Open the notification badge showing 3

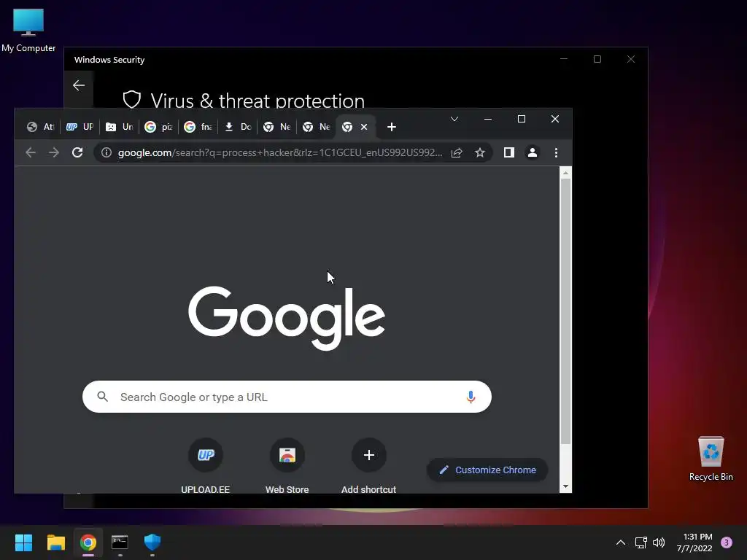click(727, 542)
